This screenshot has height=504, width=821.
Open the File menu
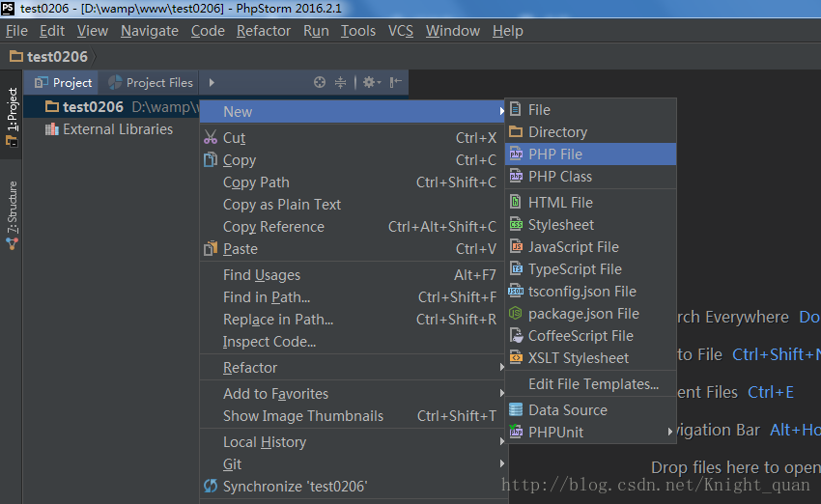[16, 31]
